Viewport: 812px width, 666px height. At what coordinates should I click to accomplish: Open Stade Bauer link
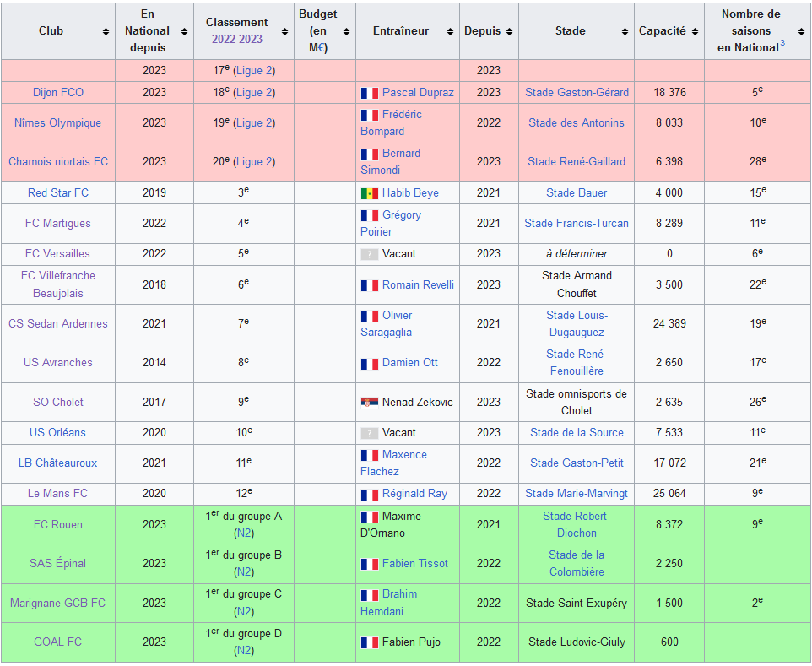point(577,193)
